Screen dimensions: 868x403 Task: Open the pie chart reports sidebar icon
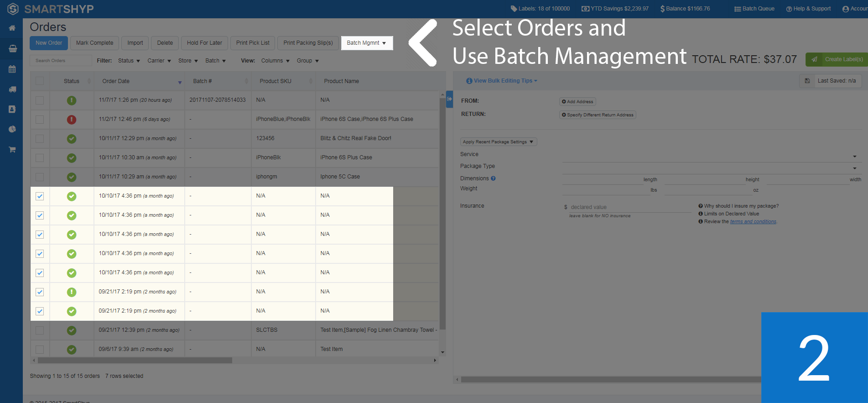click(12, 129)
